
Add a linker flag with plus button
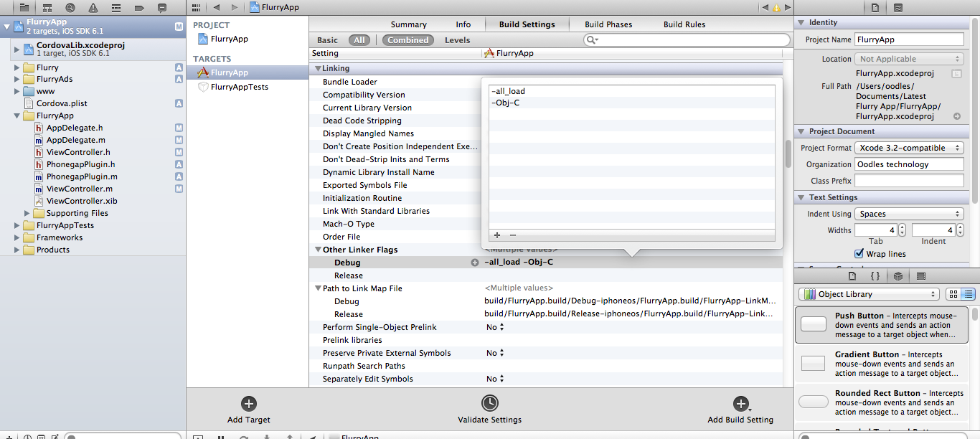pyautogui.click(x=497, y=235)
